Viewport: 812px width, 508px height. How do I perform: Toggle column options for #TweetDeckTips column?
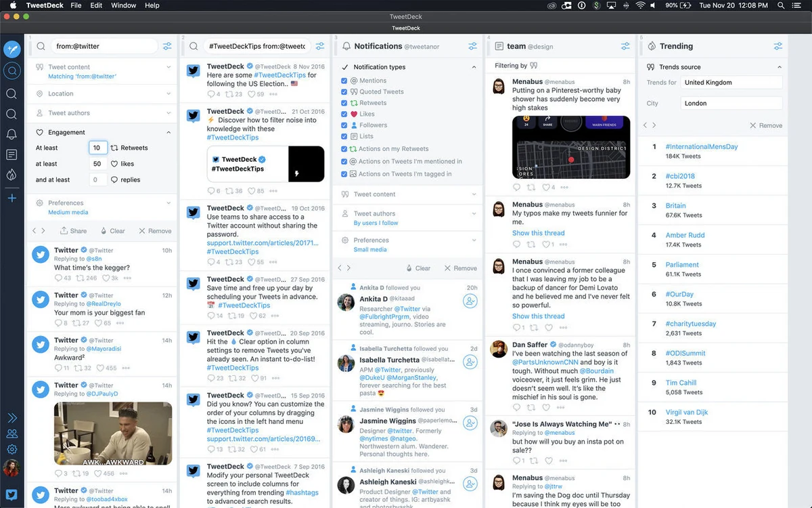[x=320, y=46]
